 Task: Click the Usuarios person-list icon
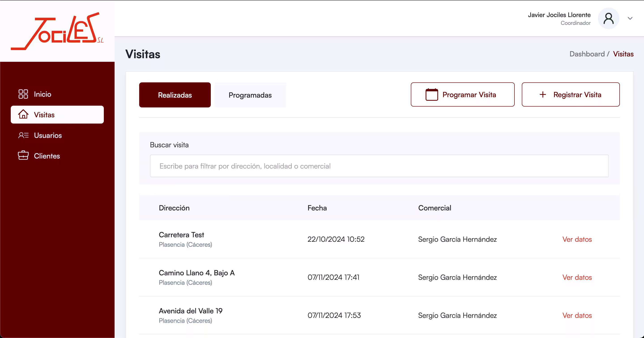click(x=23, y=135)
